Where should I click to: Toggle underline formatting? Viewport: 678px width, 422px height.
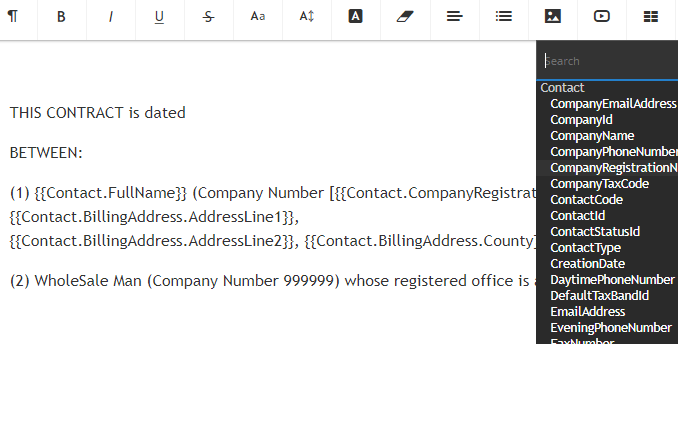159,16
